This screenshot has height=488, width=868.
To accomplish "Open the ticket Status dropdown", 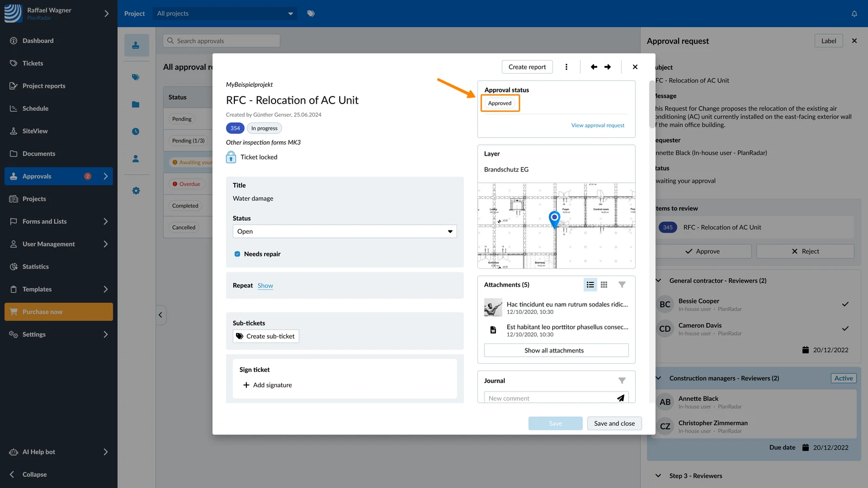I will [345, 232].
